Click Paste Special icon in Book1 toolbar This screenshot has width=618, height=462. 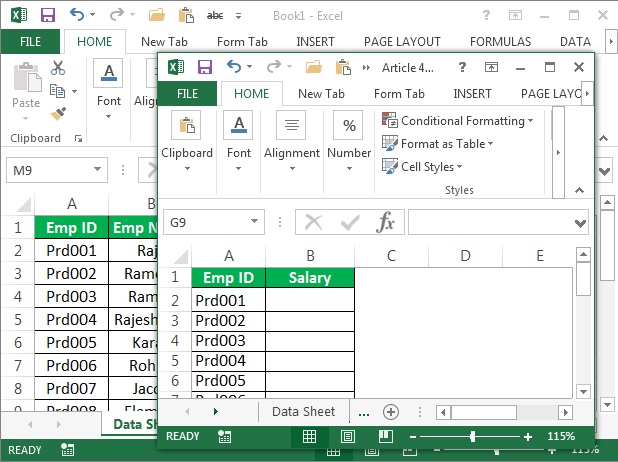(x=186, y=15)
